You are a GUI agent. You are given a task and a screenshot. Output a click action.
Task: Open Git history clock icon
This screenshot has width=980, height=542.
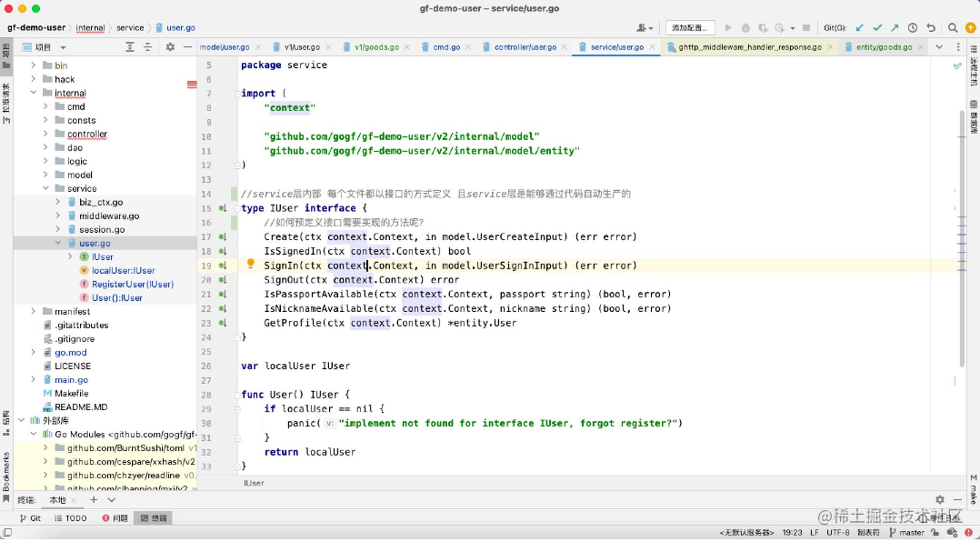(912, 28)
